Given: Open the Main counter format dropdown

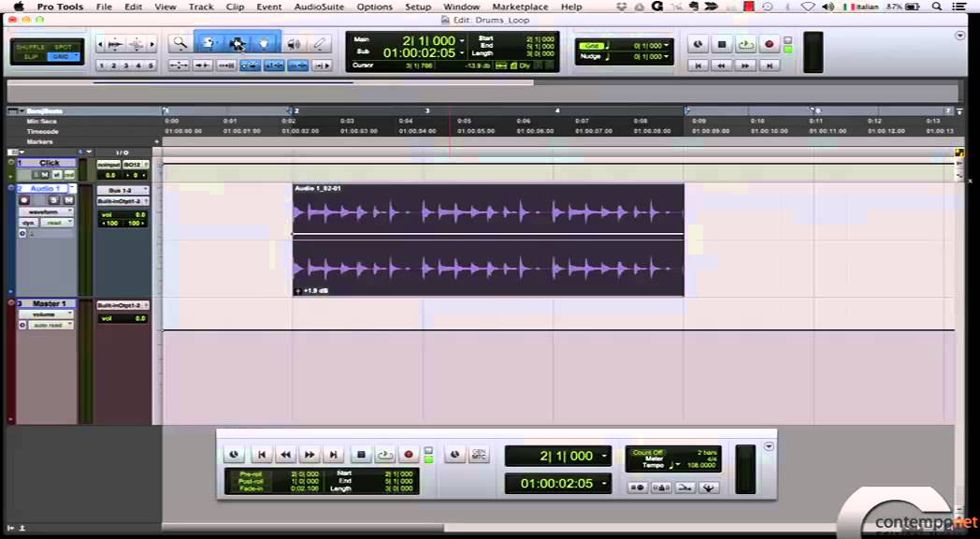Looking at the screenshot, I should click(x=462, y=40).
